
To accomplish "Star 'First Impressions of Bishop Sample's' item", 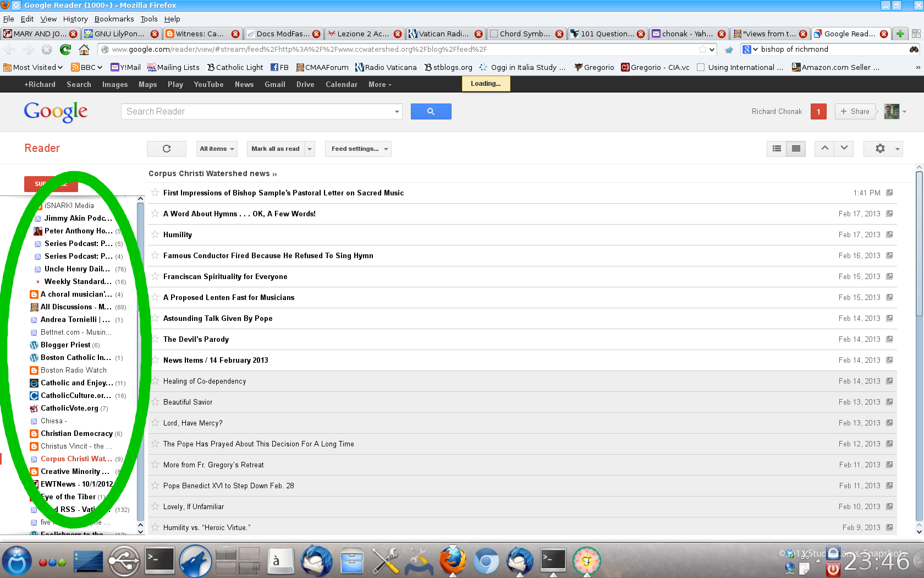I will (x=155, y=193).
